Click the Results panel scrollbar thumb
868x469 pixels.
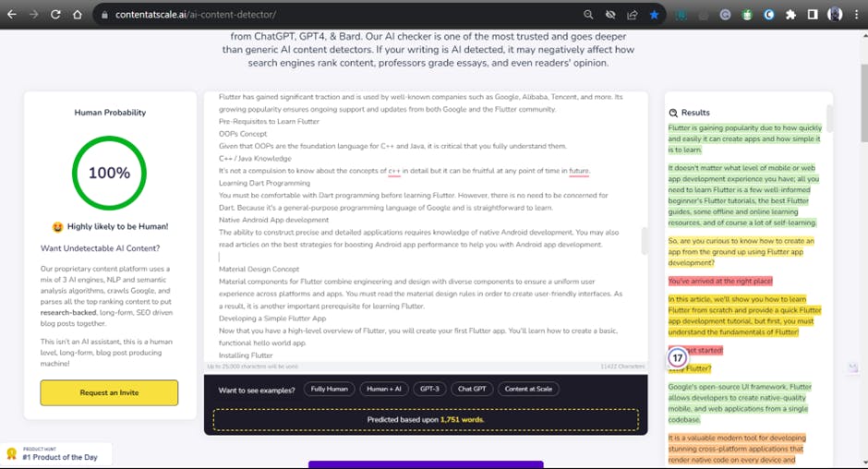coord(829,118)
